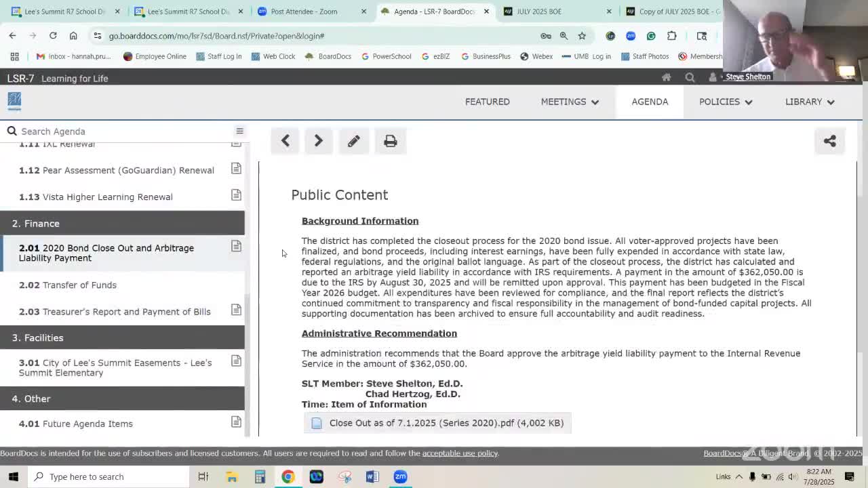This screenshot has height=488, width=868.
Task: Open the Featured tab
Action: tap(488, 102)
